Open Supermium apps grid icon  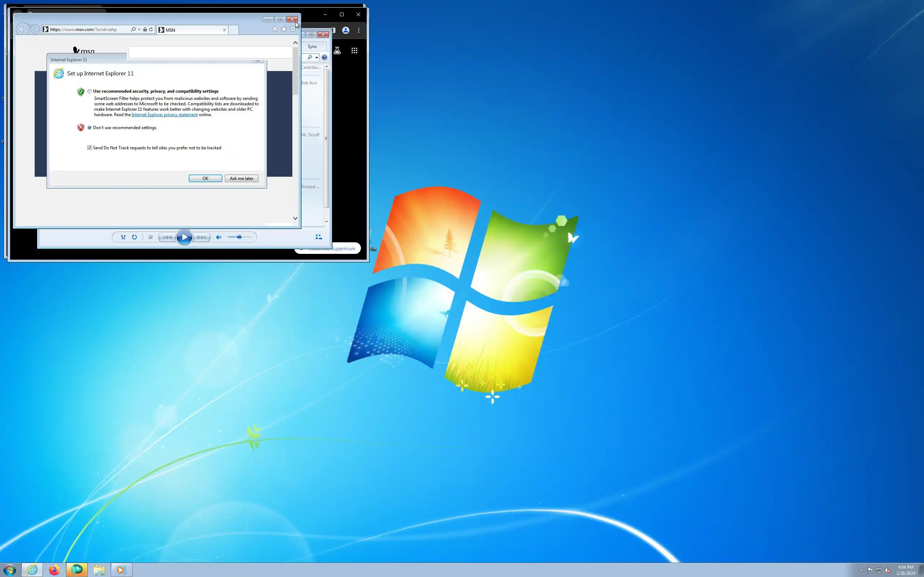[354, 50]
